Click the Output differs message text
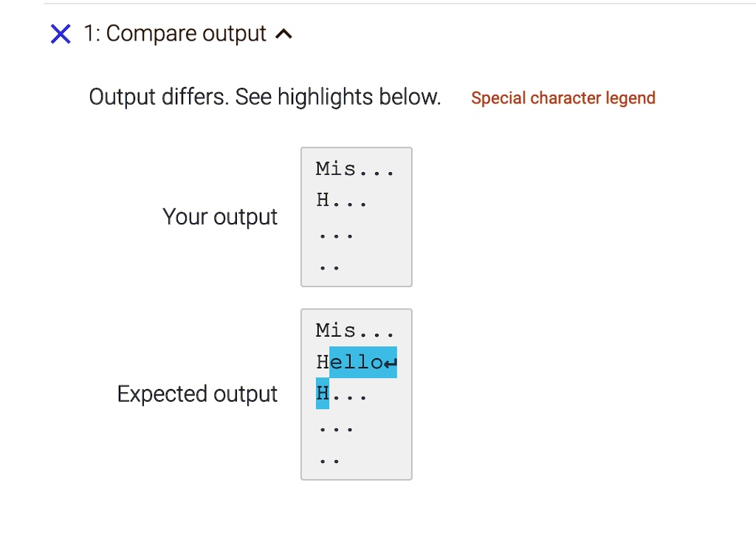The width and height of the screenshot is (756, 556). point(264,97)
